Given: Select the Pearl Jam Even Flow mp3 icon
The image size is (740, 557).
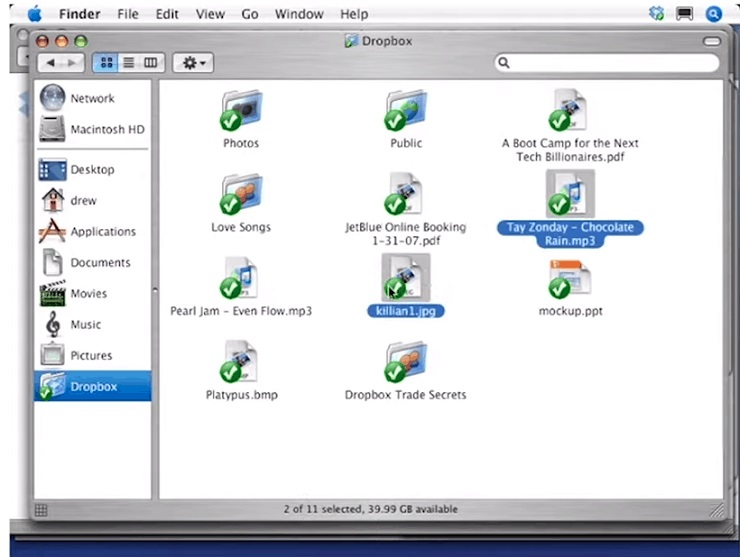Looking at the screenshot, I should click(241, 278).
